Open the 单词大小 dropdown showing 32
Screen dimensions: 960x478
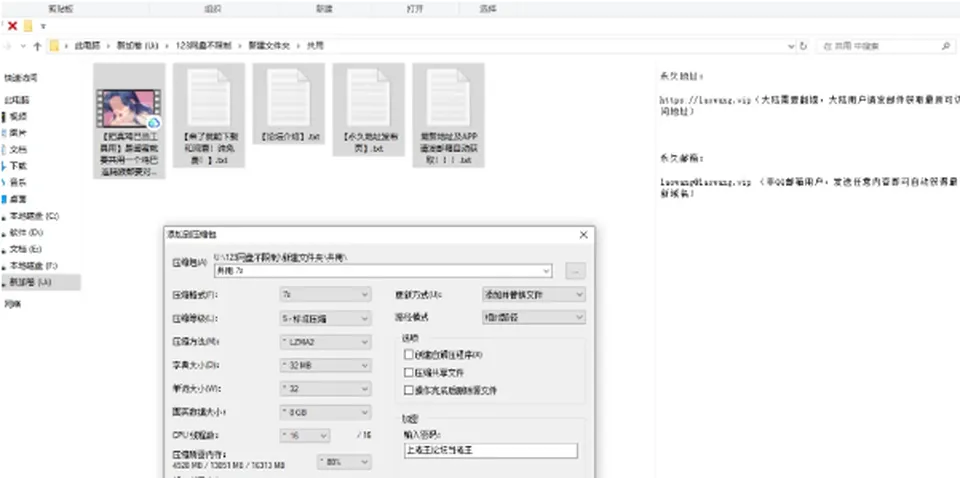point(326,389)
